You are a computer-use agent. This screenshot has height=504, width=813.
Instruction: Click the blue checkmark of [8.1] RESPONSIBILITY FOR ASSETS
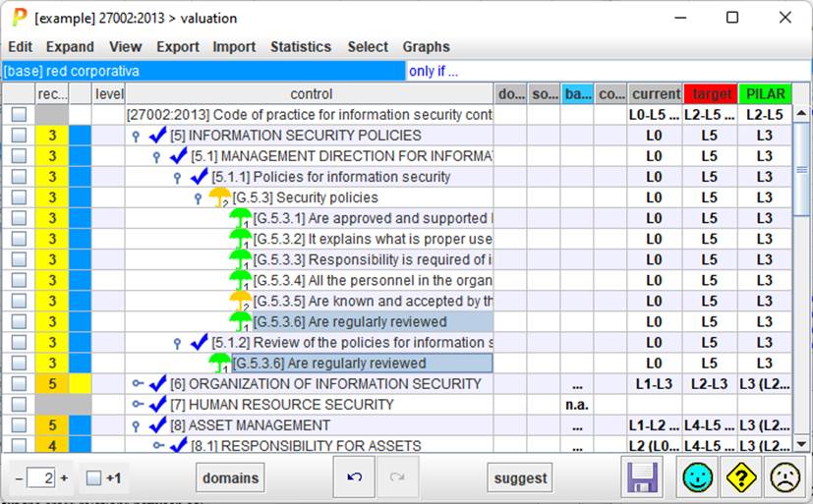coord(178,445)
